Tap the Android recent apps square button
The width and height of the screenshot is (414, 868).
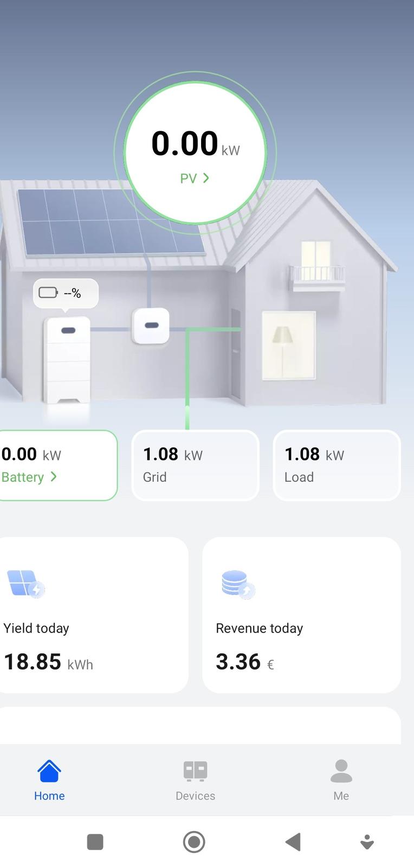coord(95,842)
